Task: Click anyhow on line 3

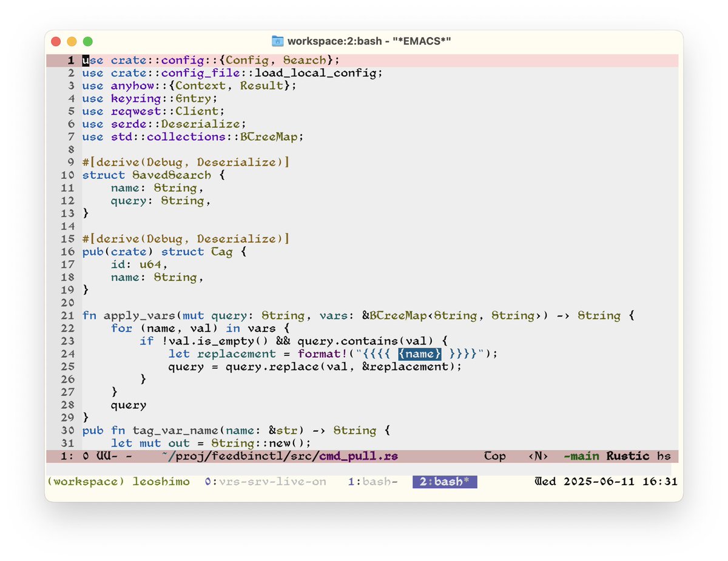Action: [132, 86]
